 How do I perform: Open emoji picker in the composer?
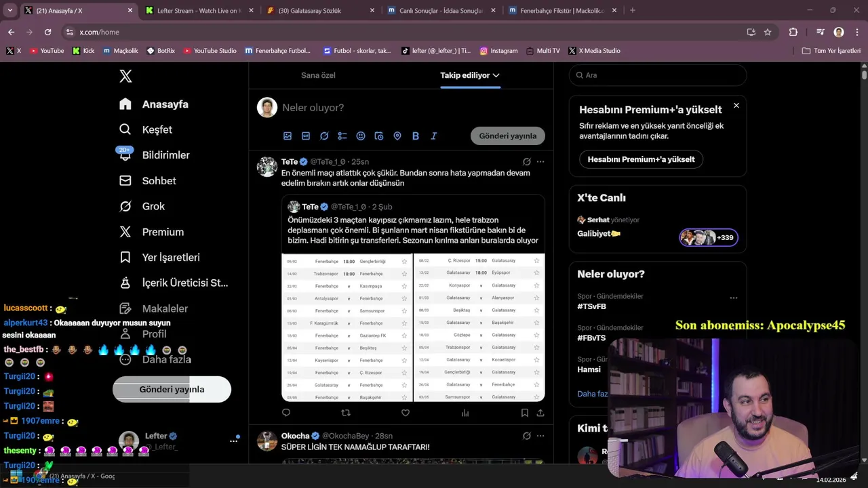tap(361, 136)
